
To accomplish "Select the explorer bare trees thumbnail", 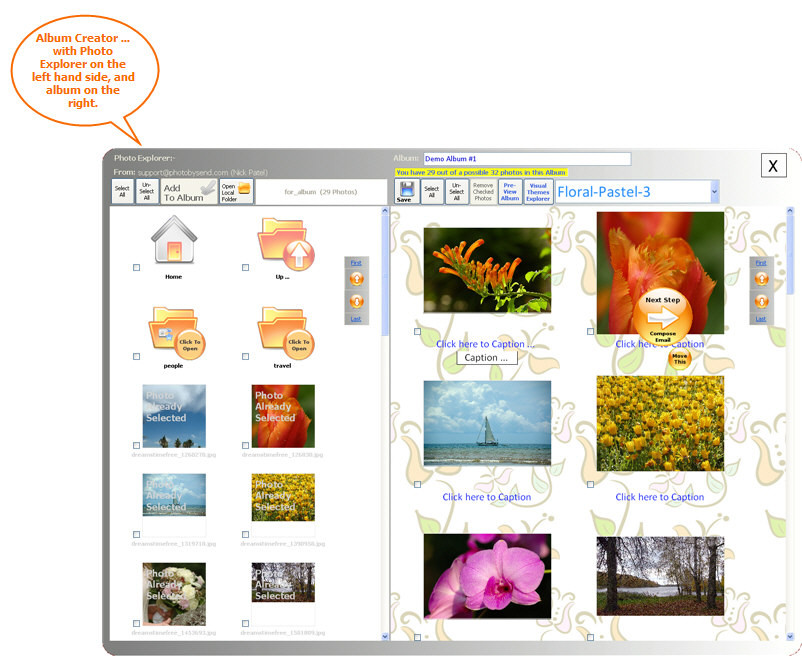I will point(283,582).
